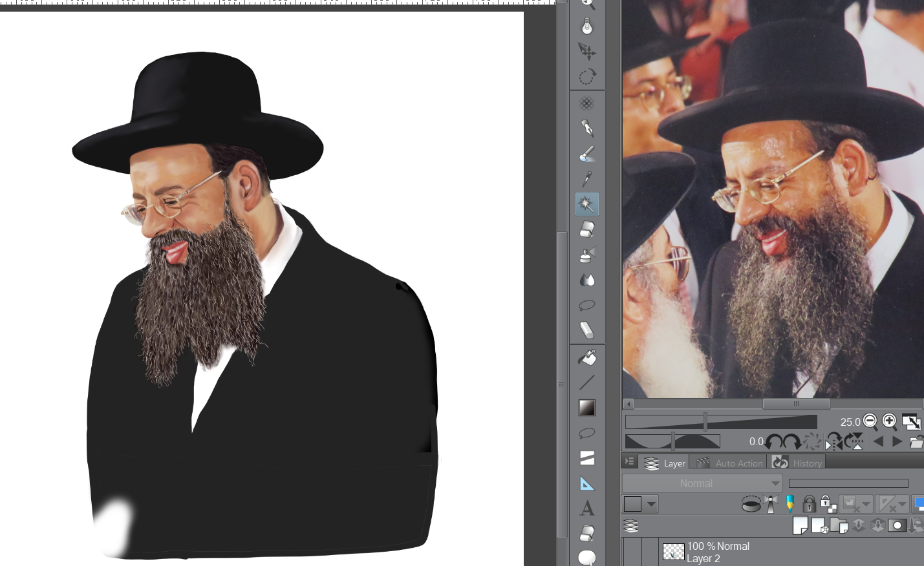Select the Text tool
924x566 pixels.
coord(587,508)
